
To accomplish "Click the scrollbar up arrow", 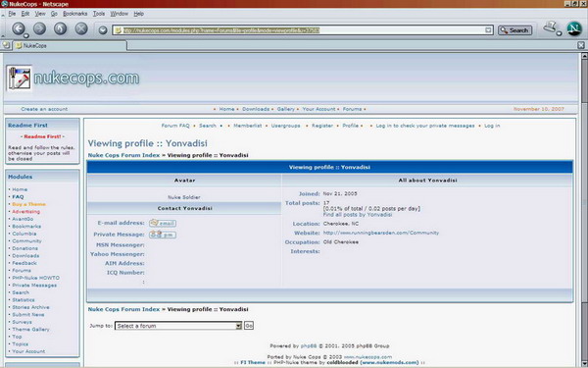I will [584, 56].
